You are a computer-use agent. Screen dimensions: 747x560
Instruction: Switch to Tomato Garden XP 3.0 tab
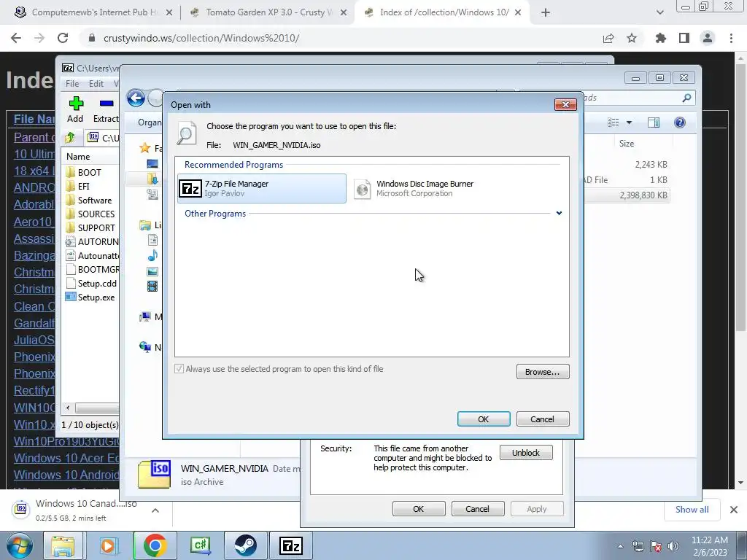269,12
